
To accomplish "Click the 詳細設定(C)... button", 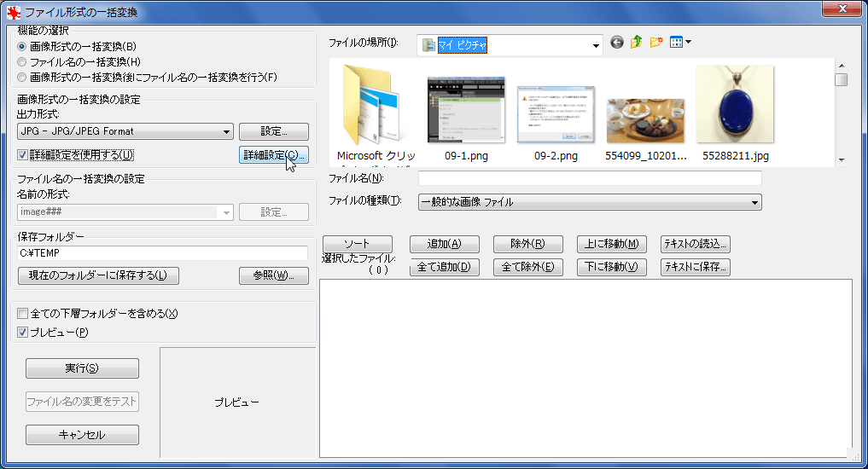I will 273,155.
